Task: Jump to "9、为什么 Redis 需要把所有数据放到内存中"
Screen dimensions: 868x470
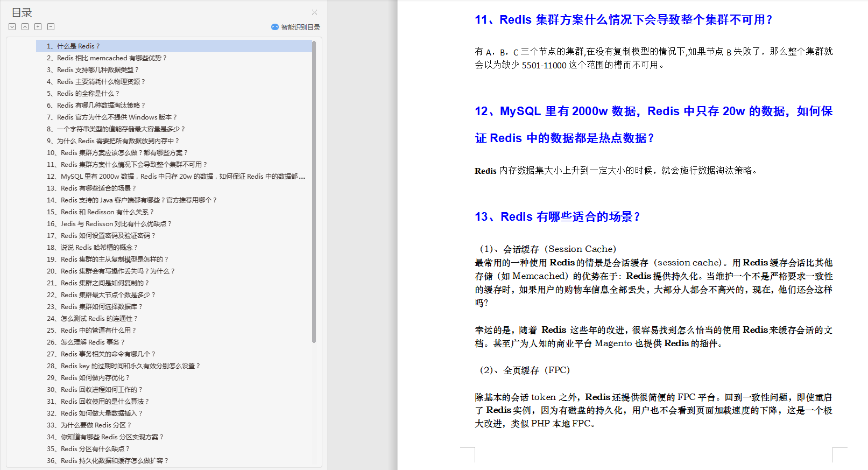Action: coord(113,141)
